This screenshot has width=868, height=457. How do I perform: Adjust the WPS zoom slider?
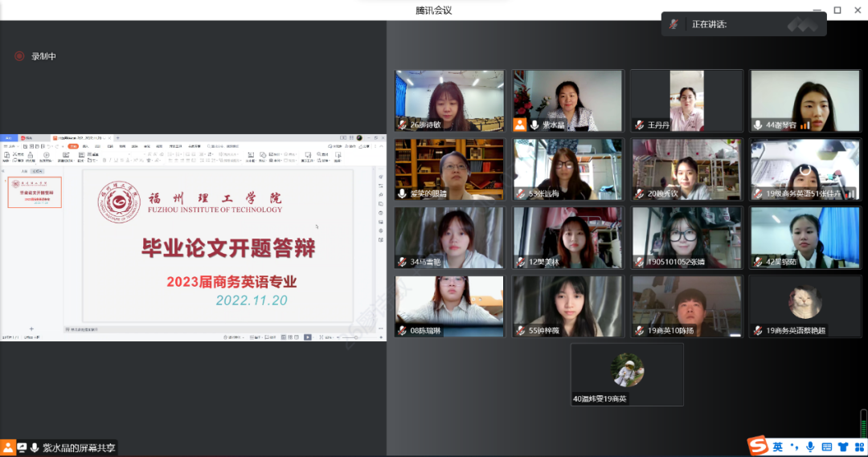click(356, 337)
